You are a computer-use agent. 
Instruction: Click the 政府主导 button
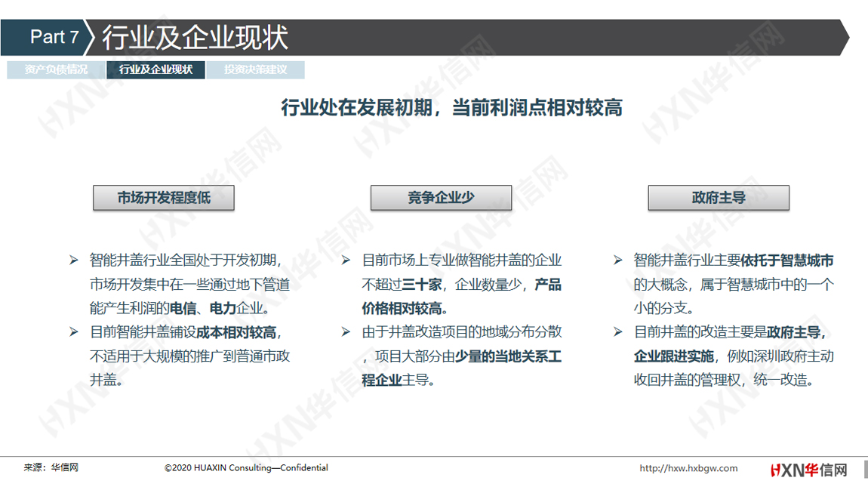719,198
